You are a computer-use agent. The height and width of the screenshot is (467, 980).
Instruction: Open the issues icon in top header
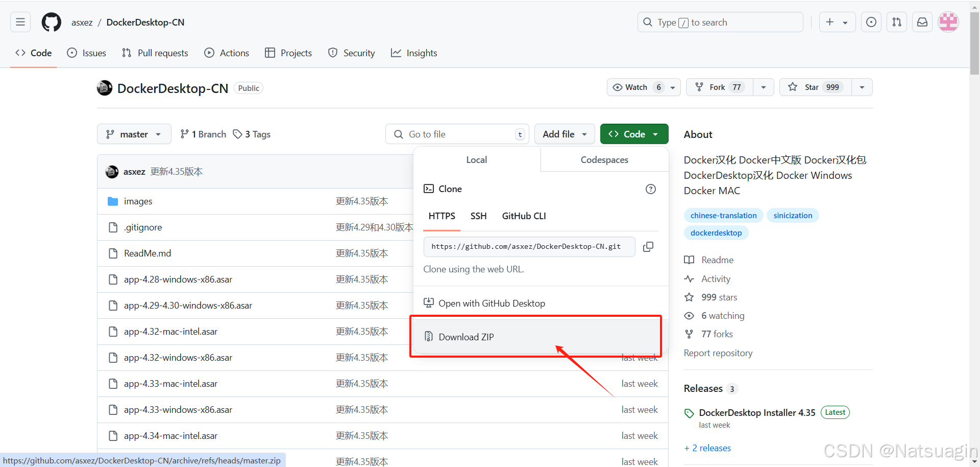pyautogui.click(x=871, y=22)
